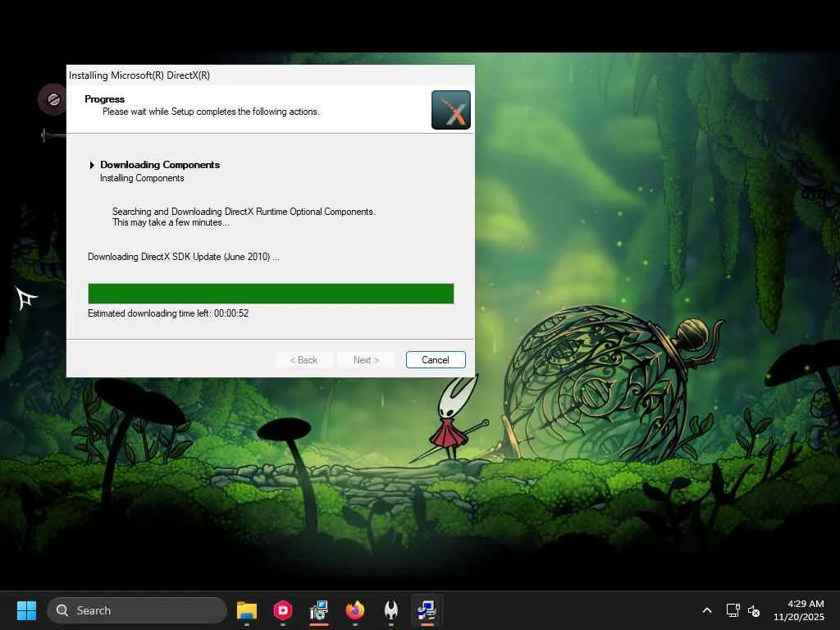Viewport: 840px width, 630px height.
Task: Click the muted volume tray icon
Action: tap(754, 610)
